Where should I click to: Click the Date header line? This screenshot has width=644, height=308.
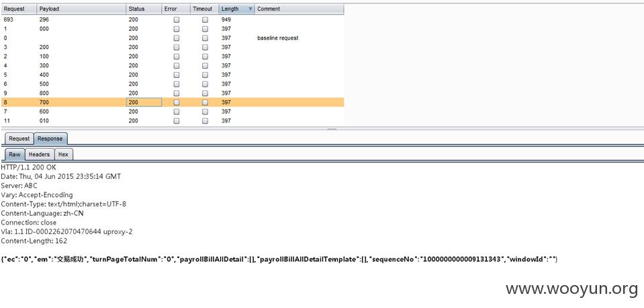(61, 176)
